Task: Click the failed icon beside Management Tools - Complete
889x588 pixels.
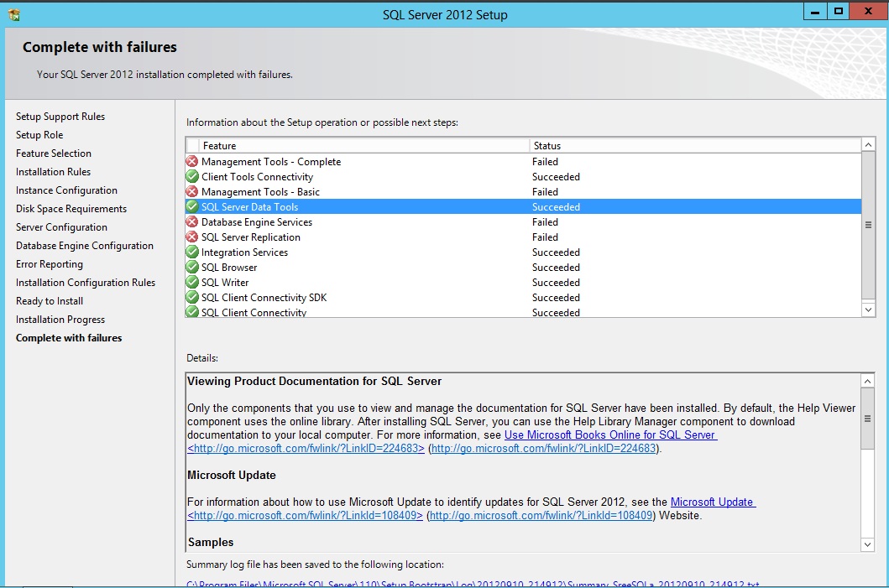Action: point(192,162)
